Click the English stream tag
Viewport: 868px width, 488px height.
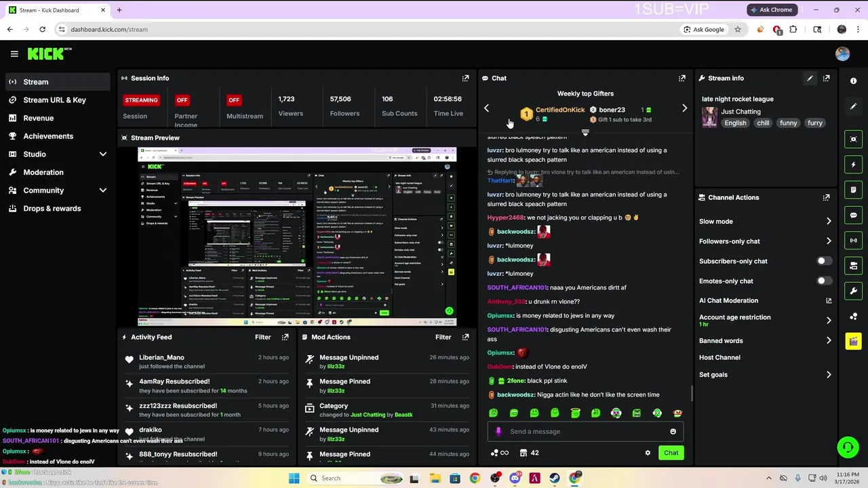click(735, 123)
